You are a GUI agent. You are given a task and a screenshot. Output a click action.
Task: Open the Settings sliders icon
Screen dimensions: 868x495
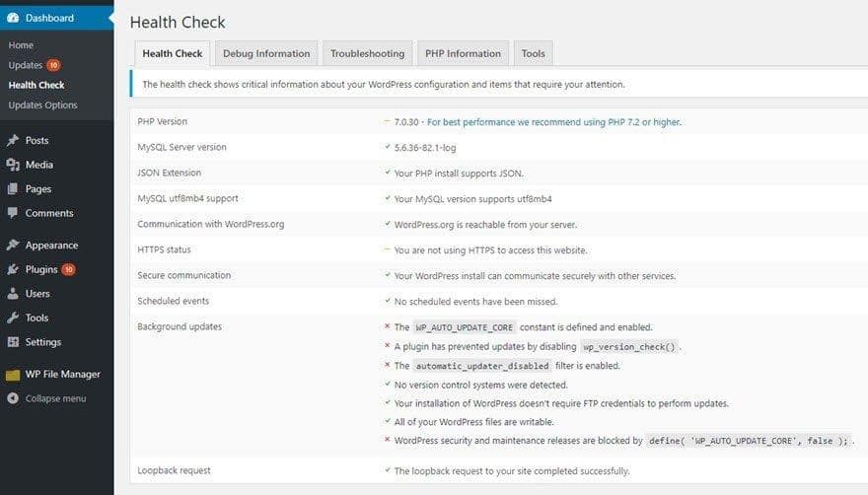pyautogui.click(x=13, y=341)
